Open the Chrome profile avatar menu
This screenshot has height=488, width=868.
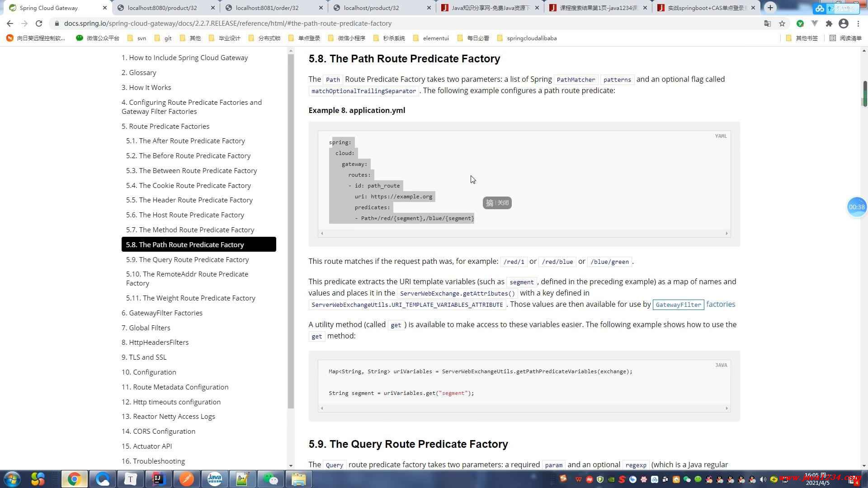pos(844,23)
